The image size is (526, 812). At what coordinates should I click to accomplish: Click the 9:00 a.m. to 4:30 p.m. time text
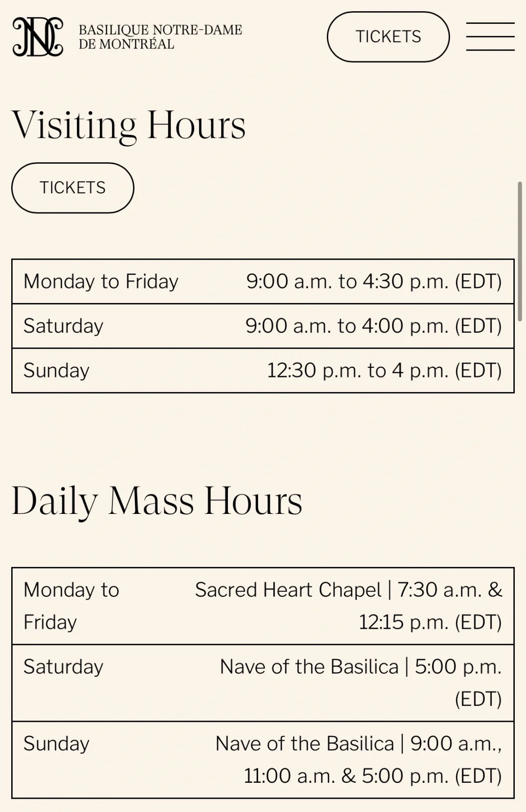click(x=374, y=282)
